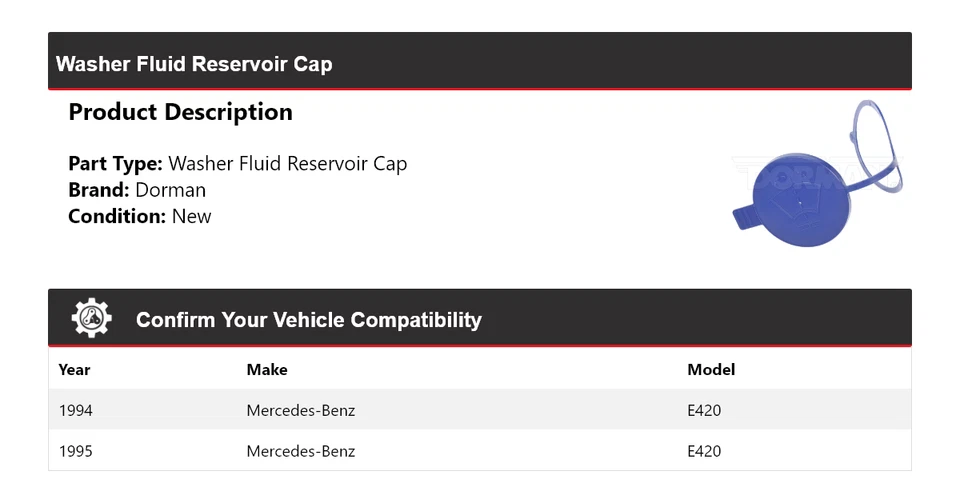The height and width of the screenshot is (503, 960).
Task: Select the Product Description heading
Action: 180,112
